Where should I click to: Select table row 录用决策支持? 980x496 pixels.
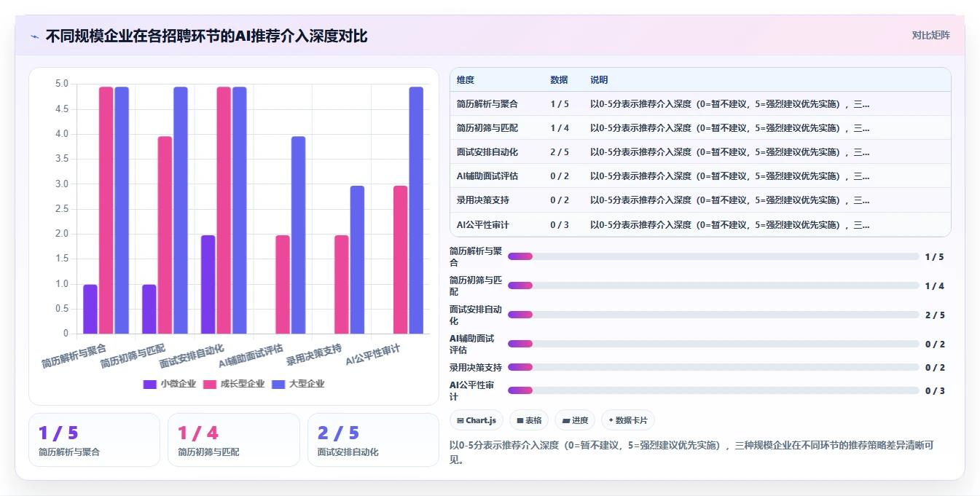coord(700,200)
